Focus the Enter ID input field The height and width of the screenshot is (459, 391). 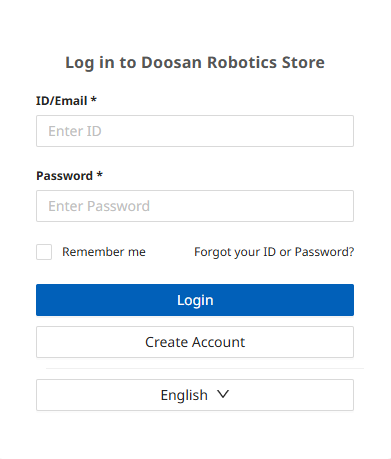tap(195, 131)
